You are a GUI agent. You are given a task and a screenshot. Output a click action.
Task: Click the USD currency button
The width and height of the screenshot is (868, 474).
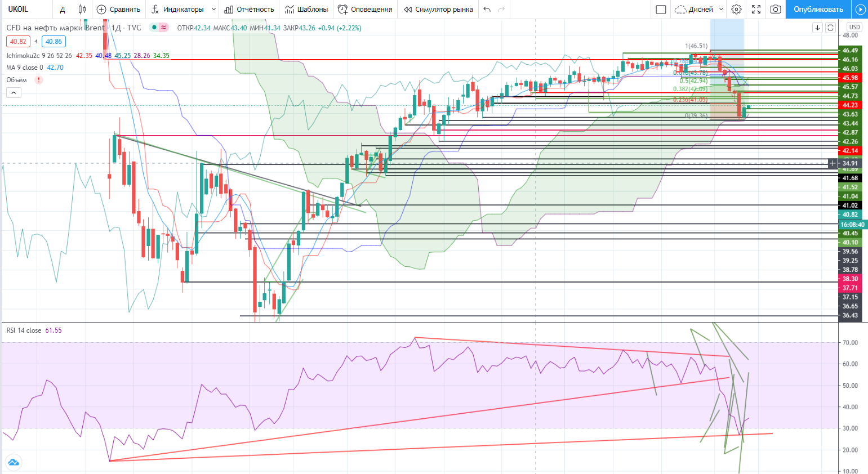[x=854, y=27]
